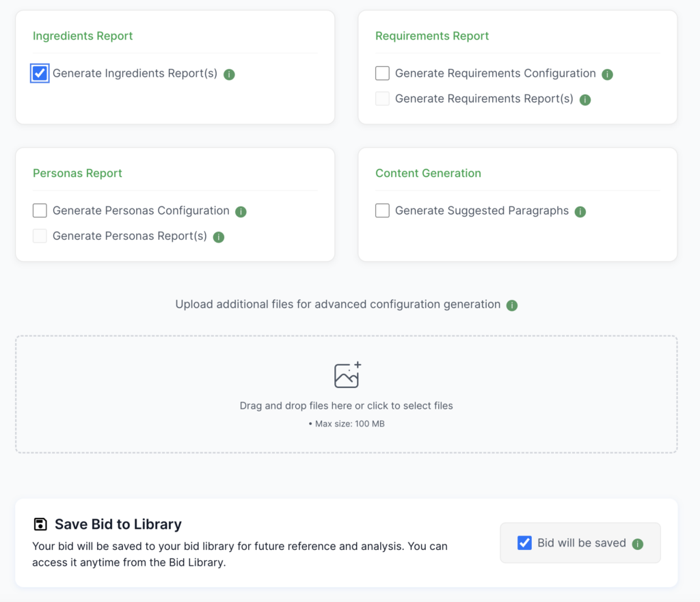
Task: Click info icon beside Bid will be saved
Action: (637, 544)
